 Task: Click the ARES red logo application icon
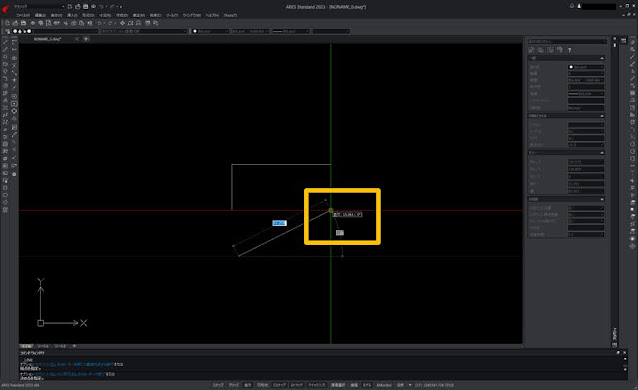5,8
